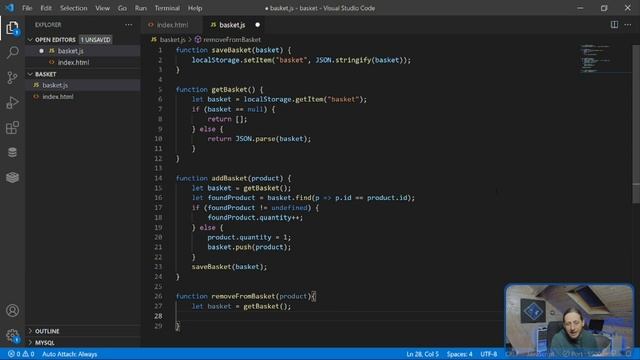Open the Terminal menu

pyautogui.click(x=167, y=8)
